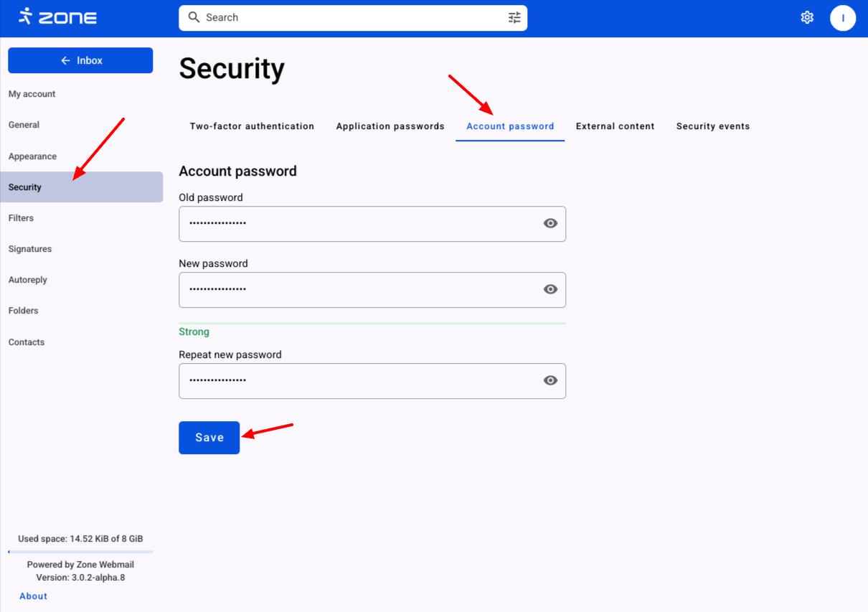View the Security events tab

(712, 126)
